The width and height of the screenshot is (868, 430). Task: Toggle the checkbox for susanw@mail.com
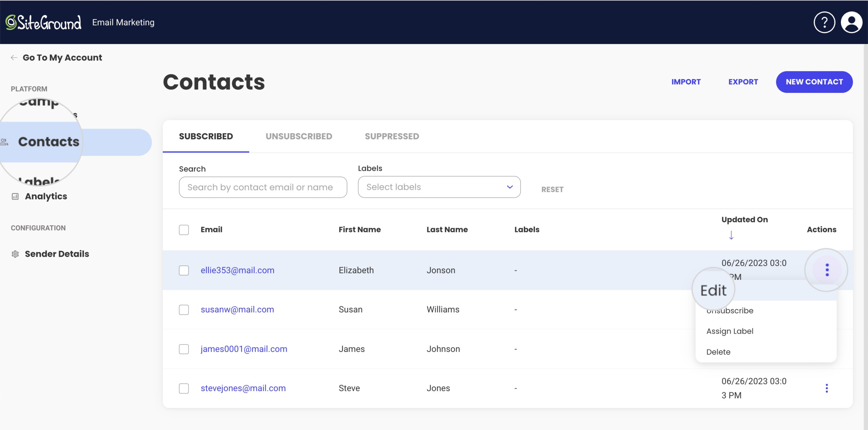(x=184, y=309)
